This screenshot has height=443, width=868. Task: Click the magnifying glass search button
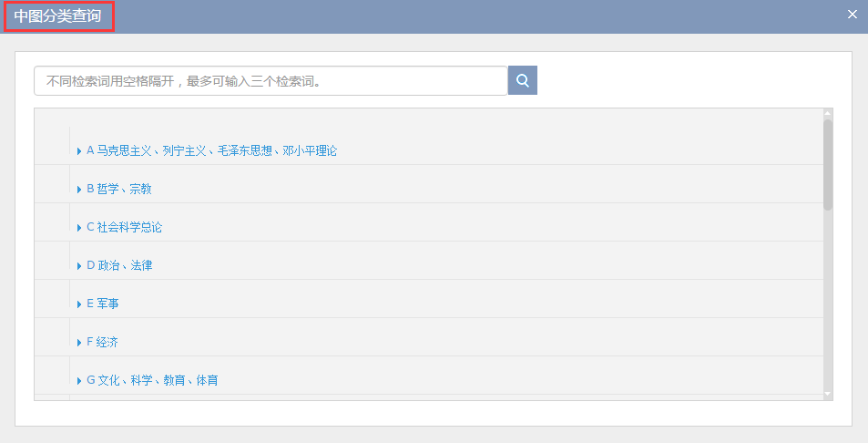[522, 80]
